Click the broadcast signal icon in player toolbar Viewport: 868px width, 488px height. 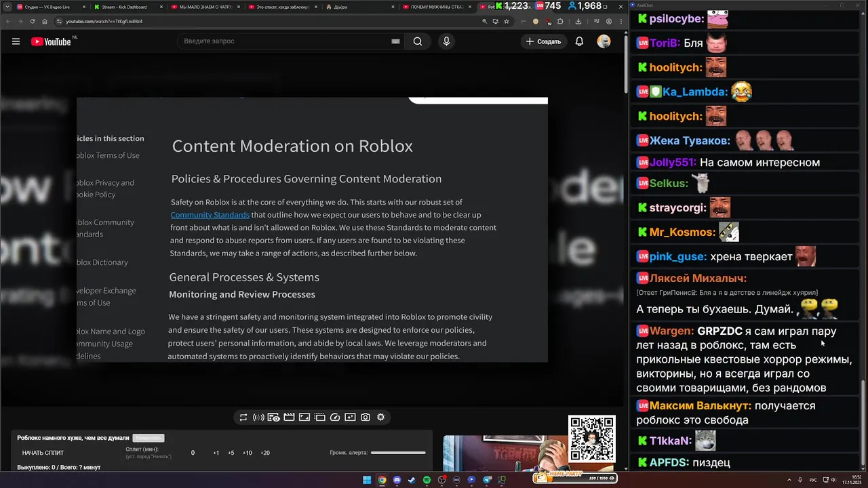258,418
